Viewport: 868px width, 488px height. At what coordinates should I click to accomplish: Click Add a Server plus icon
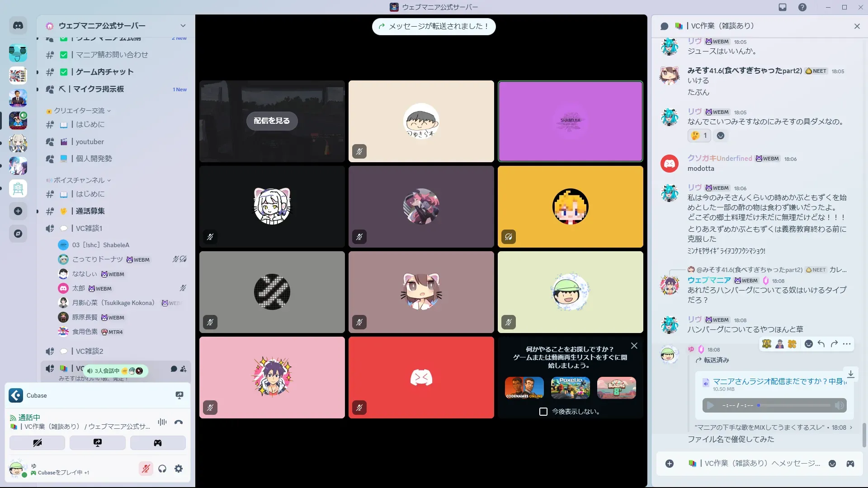point(18,211)
